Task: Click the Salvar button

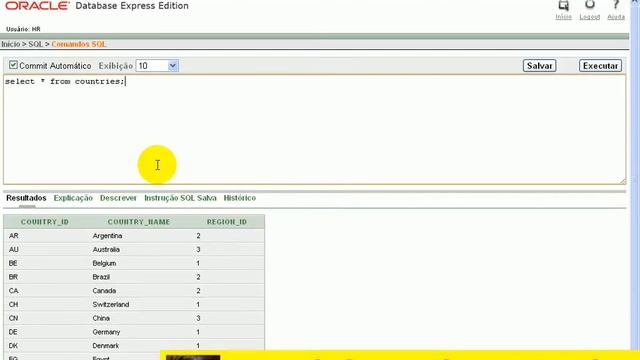Action: click(539, 66)
